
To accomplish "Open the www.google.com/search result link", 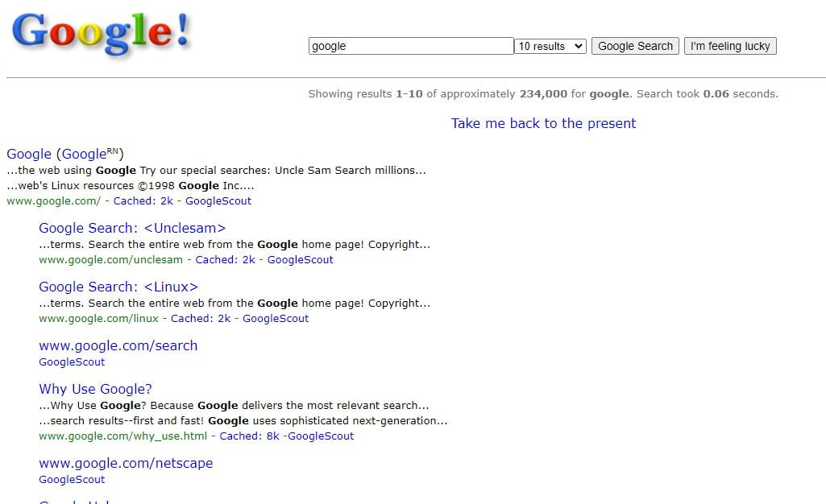I will (118, 345).
